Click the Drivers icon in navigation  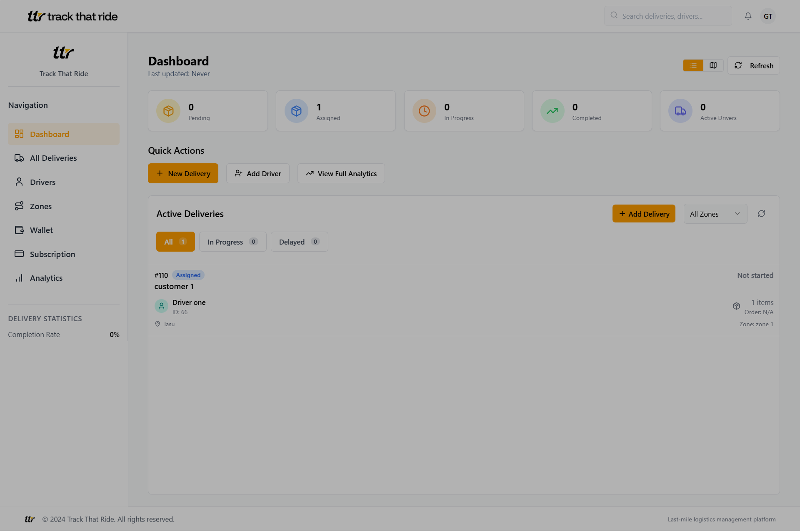pos(19,182)
